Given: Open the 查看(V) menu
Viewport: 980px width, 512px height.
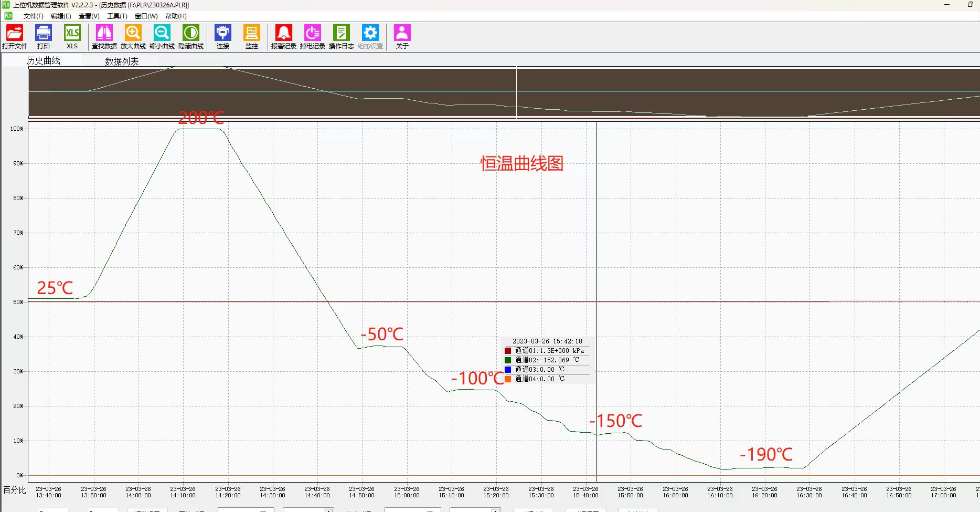Looking at the screenshot, I should coord(89,16).
